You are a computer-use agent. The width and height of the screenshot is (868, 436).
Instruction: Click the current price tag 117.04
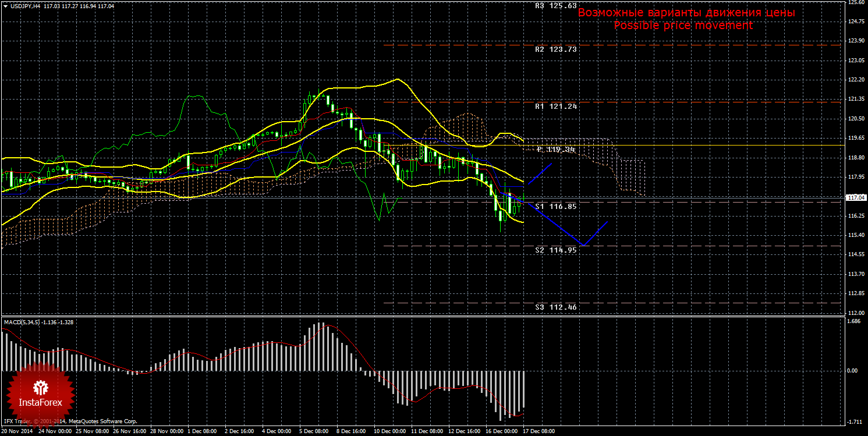(x=855, y=198)
